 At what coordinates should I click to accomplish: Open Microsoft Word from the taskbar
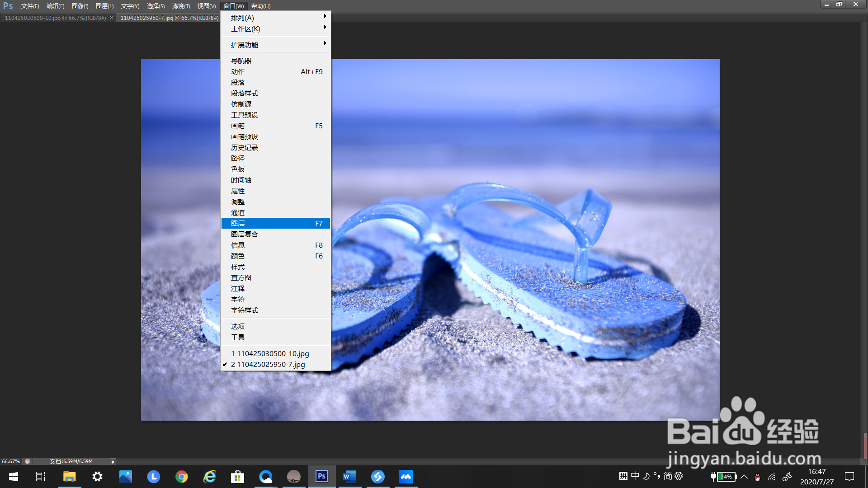click(349, 476)
